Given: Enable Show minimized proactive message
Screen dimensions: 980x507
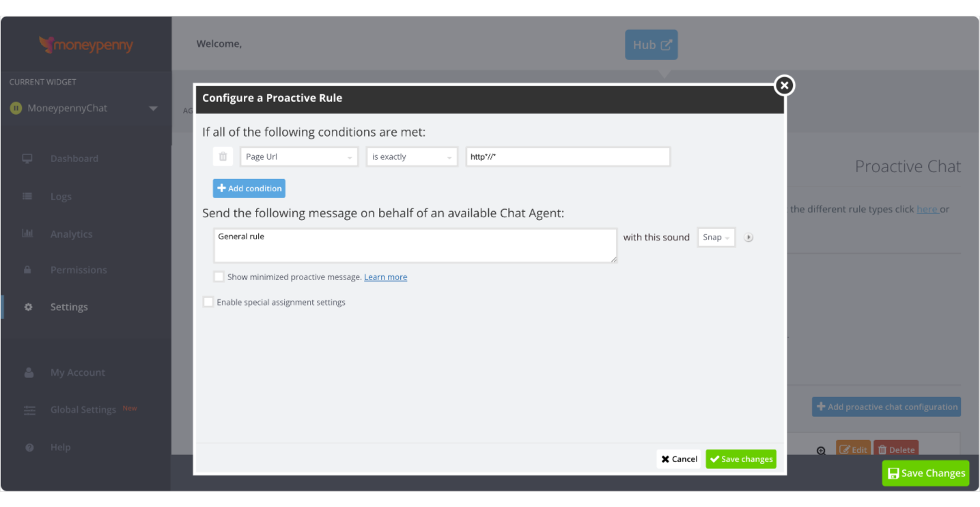Looking at the screenshot, I should [x=219, y=276].
